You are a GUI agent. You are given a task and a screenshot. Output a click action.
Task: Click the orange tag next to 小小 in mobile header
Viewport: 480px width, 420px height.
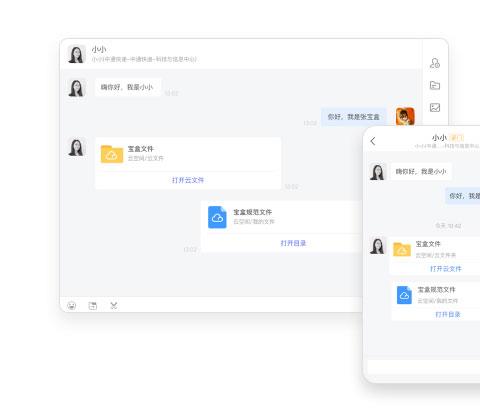(x=457, y=137)
